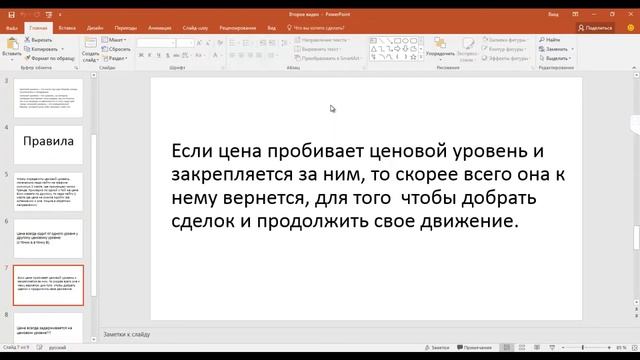
Task: Activate Format Painter (Формат по образцу)
Action: pyautogui.click(x=49, y=58)
